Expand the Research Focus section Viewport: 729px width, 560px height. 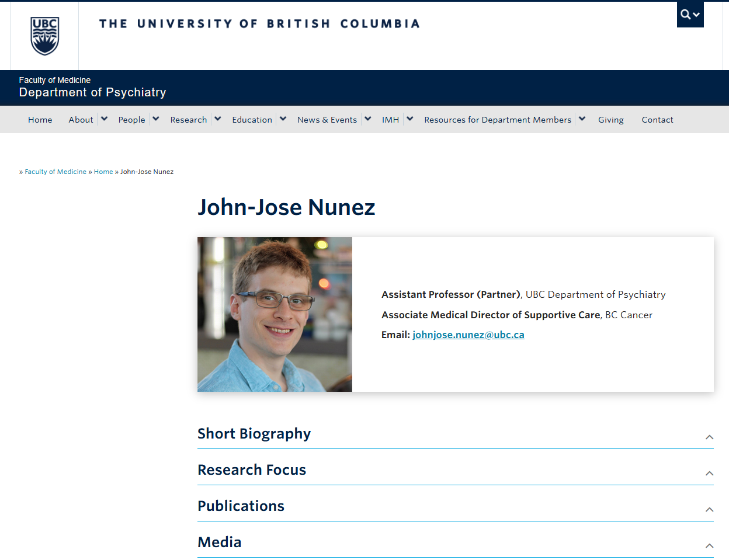456,470
